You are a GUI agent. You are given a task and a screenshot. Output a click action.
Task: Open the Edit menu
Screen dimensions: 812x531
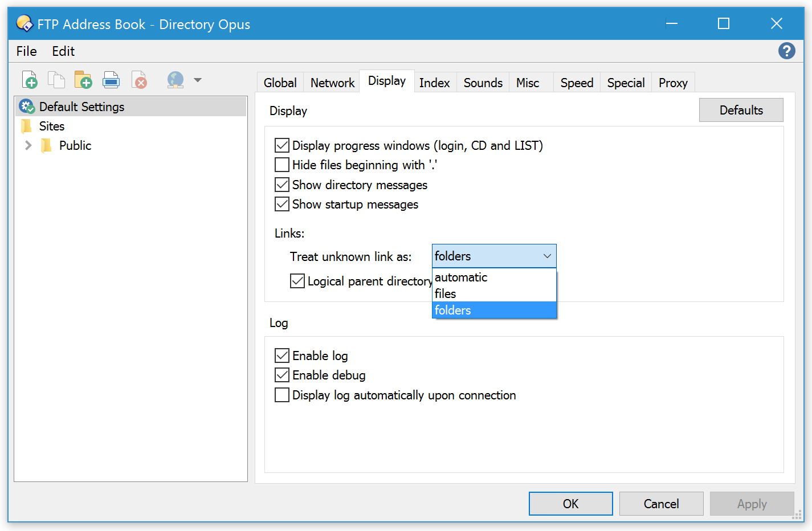(63, 51)
